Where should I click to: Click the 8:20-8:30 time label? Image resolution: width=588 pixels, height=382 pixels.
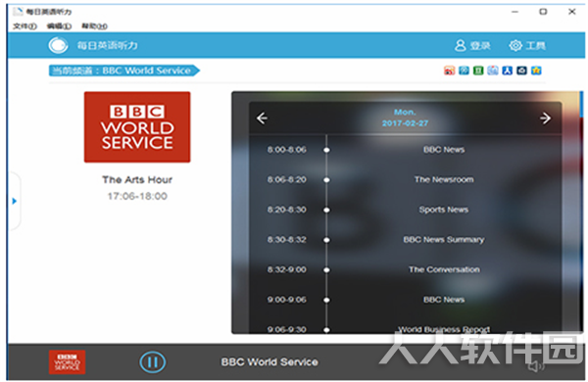[287, 210]
